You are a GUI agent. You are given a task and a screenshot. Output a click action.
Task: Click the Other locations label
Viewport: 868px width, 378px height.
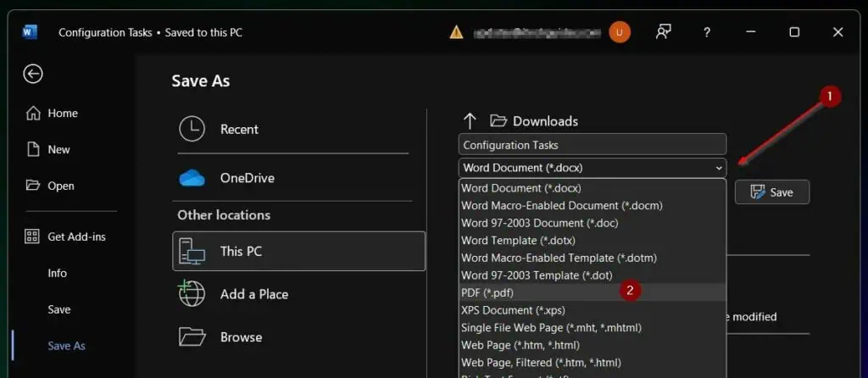click(x=224, y=214)
